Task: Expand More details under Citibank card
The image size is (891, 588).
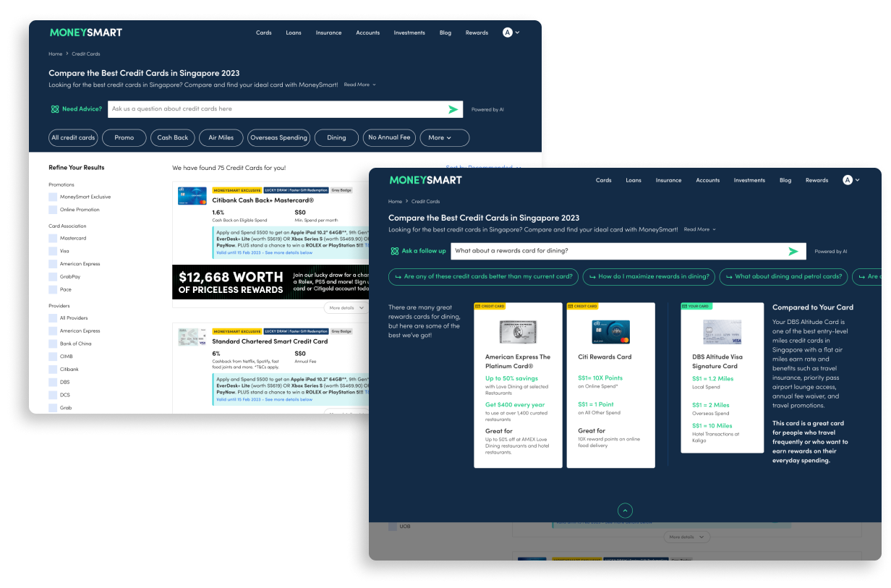Action: point(346,307)
